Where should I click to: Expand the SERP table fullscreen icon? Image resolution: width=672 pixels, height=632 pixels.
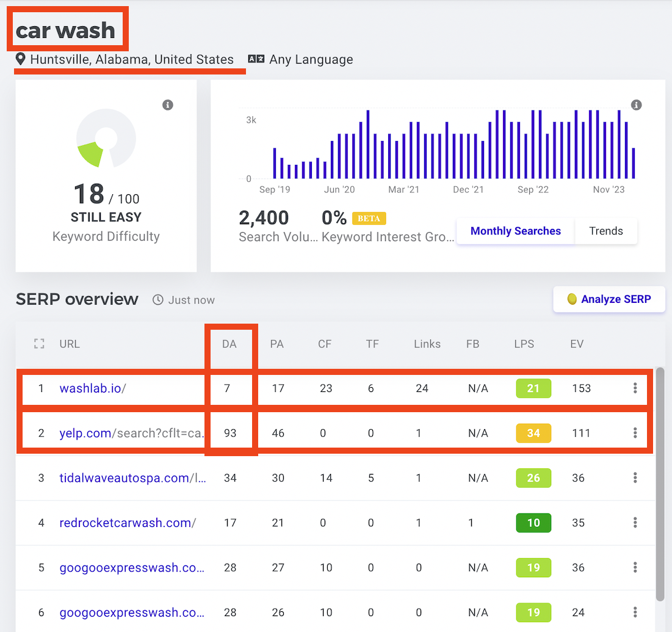point(39,344)
